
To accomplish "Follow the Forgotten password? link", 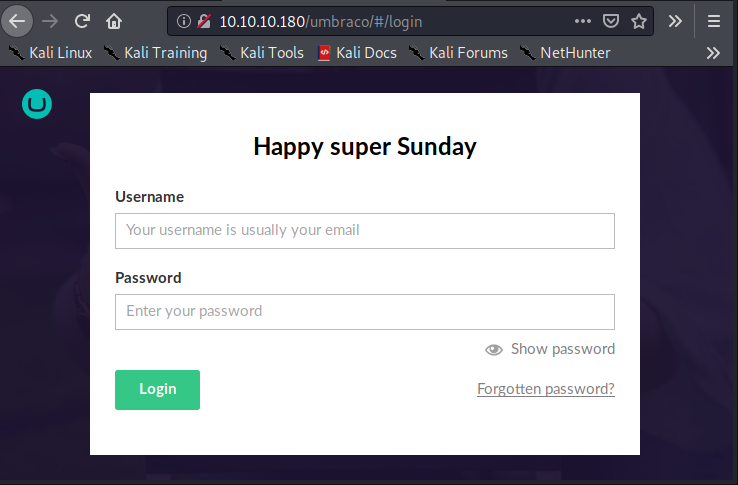I will click(546, 389).
